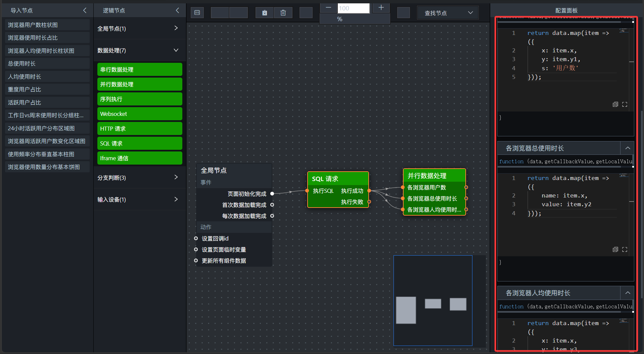Click the clear clipboard icon in toolbar

pyautogui.click(x=265, y=13)
